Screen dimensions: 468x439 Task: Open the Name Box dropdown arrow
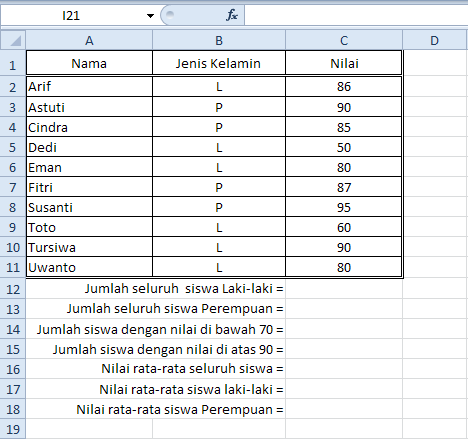coord(150,16)
